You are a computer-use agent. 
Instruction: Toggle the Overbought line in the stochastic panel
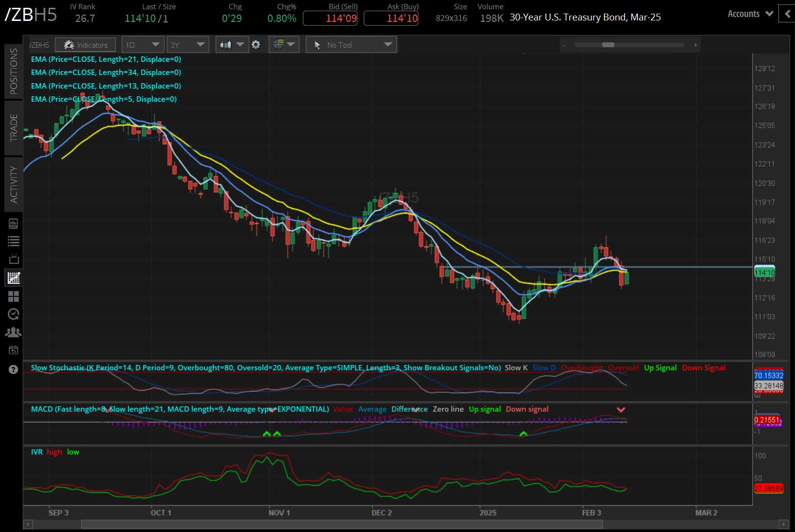coord(582,367)
